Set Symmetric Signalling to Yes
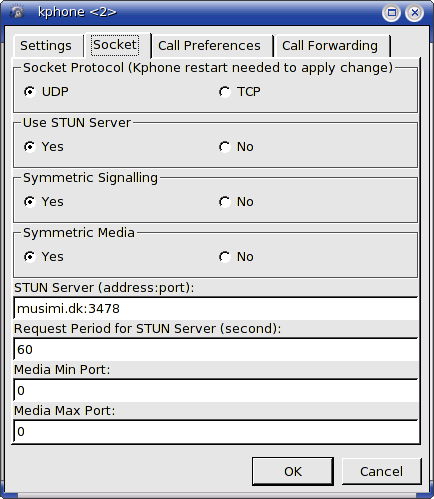 click(43, 202)
